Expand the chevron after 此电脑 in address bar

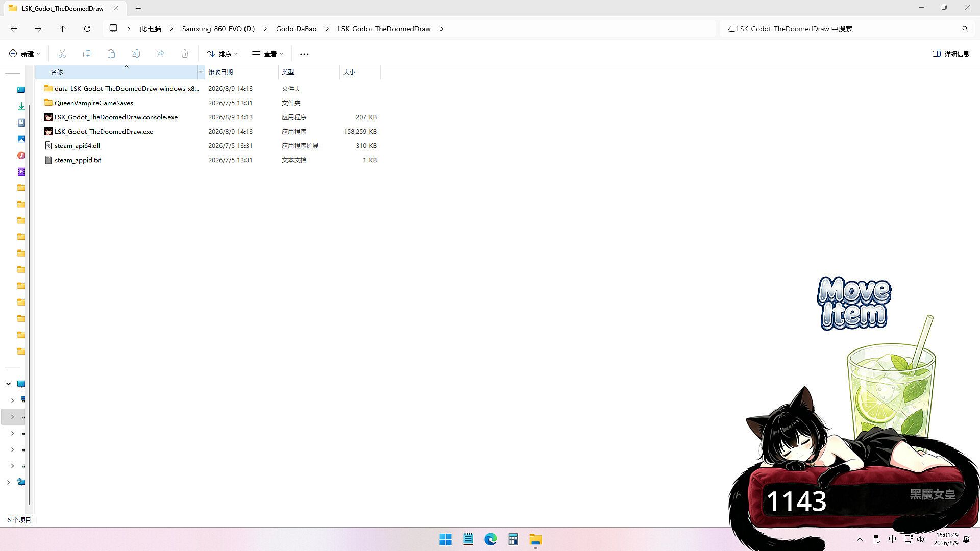pyautogui.click(x=172, y=29)
